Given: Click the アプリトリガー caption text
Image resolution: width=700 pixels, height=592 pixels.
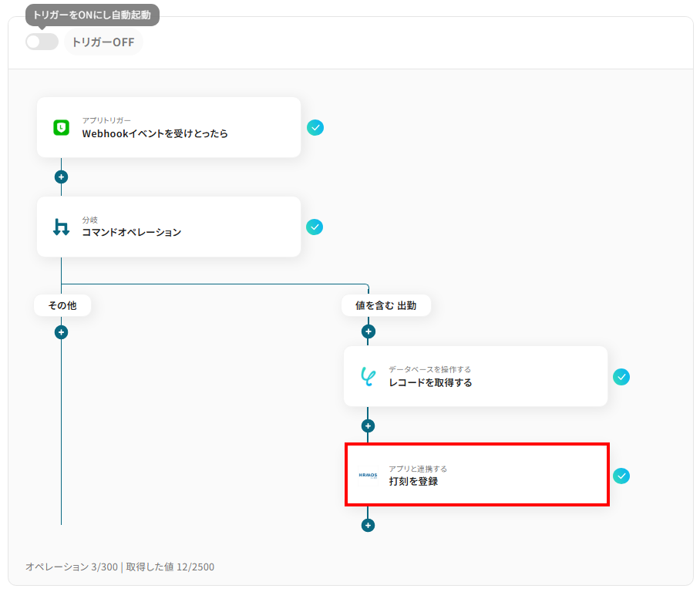Looking at the screenshot, I should [x=106, y=120].
